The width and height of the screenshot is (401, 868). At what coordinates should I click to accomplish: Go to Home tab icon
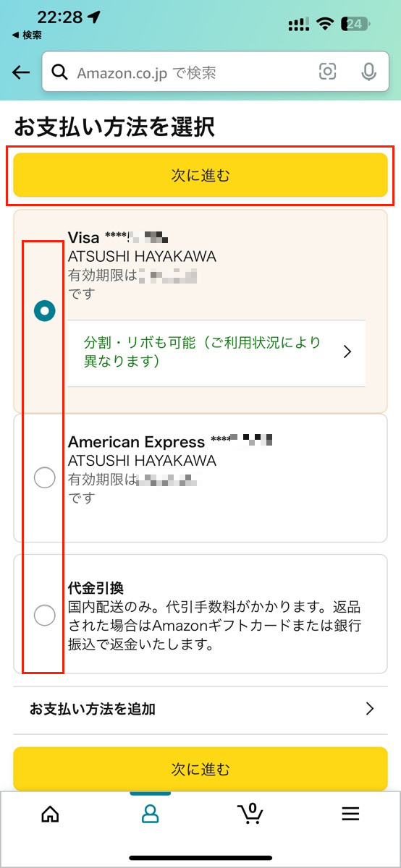pyautogui.click(x=50, y=814)
